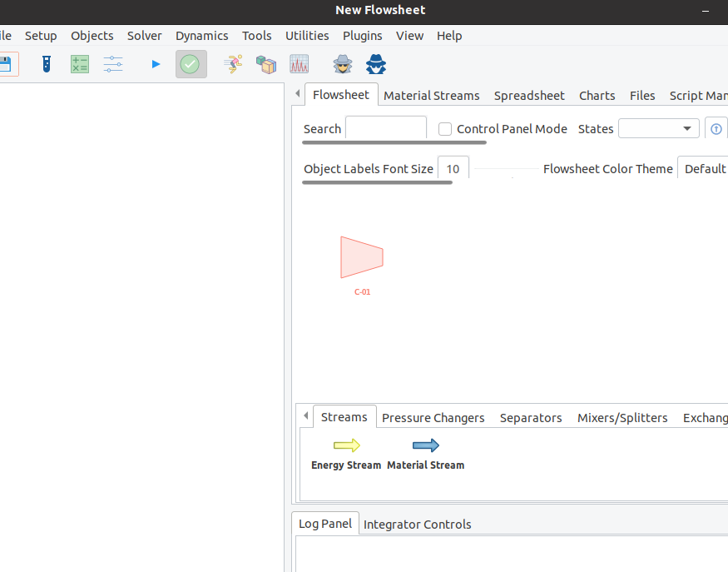Click the gray detective inspector icon
Viewport: 728px width, 572px height.
[x=343, y=64]
